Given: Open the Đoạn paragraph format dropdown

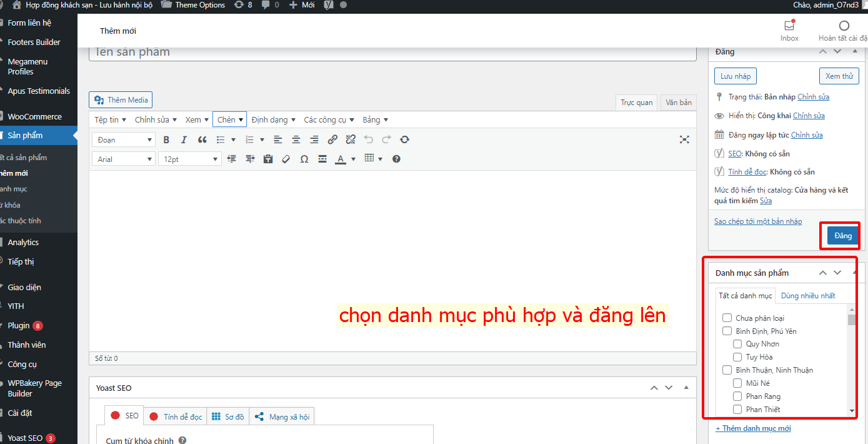Looking at the screenshot, I should 123,139.
